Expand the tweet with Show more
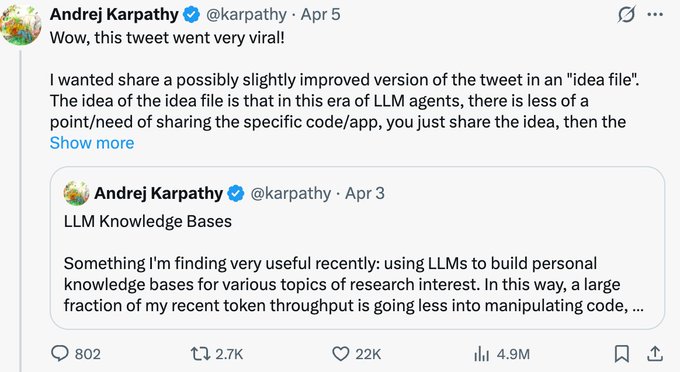680x372 pixels. (92, 143)
